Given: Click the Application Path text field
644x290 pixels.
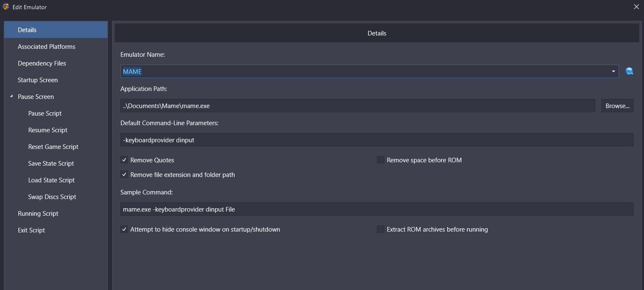Looking at the screenshot, I should pos(358,106).
